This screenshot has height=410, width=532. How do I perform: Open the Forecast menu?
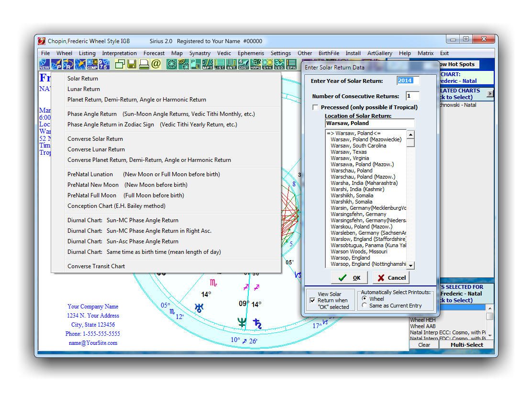pyautogui.click(x=154, y=53)
